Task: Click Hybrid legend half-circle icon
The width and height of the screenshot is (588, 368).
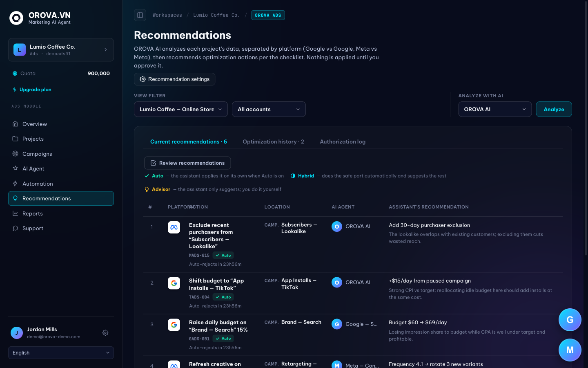Action: point(293,176)
